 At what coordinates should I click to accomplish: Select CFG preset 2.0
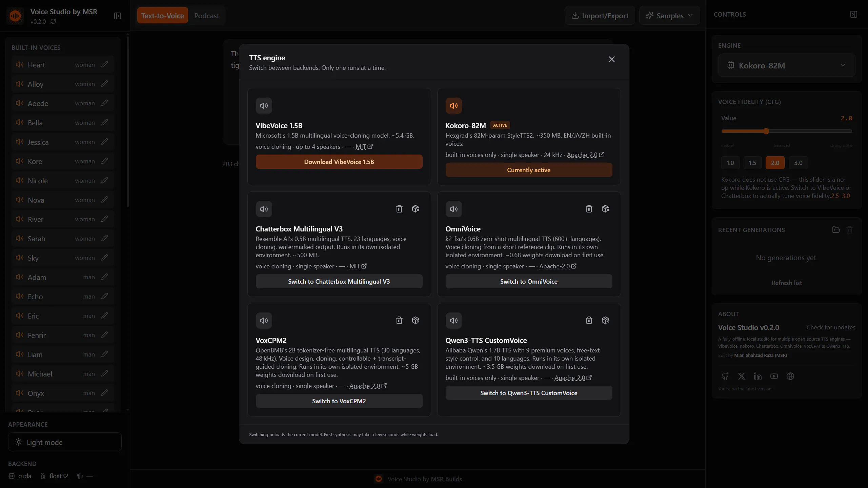coord(775,163)
